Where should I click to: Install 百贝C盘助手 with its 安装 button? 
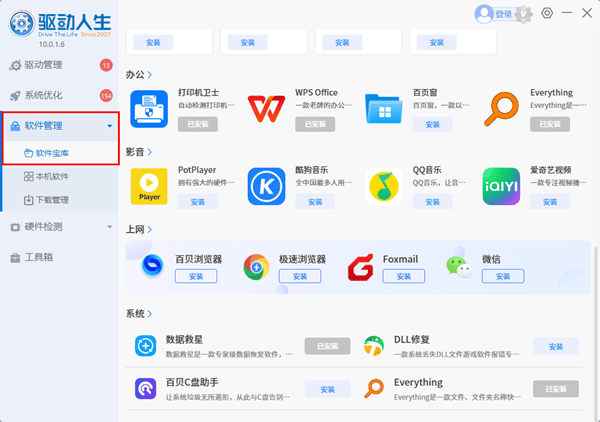tap(328, 389)
